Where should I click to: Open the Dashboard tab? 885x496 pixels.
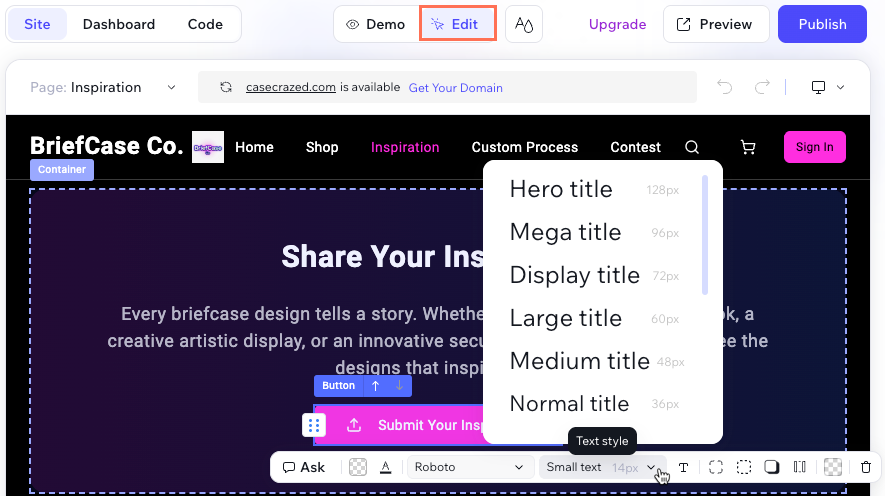tap(119, 24)
